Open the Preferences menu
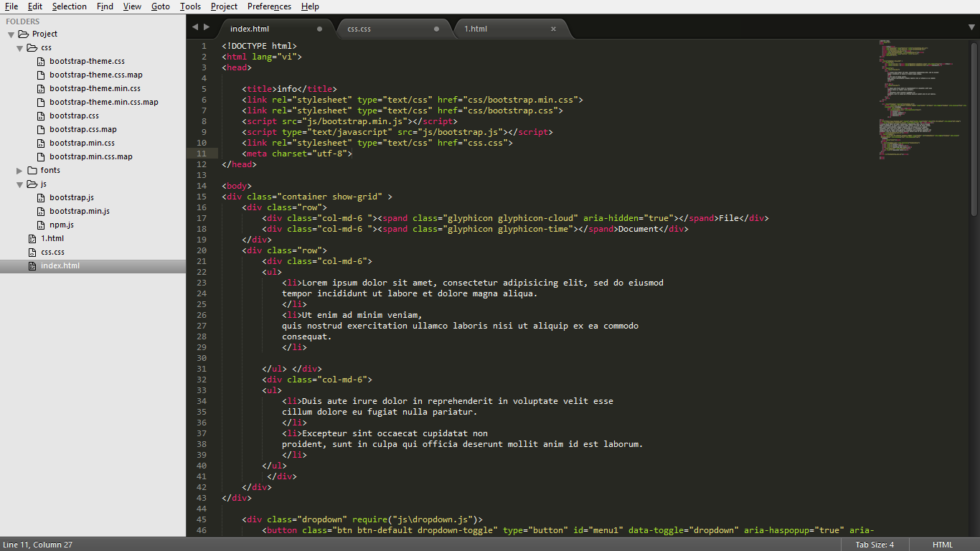Image resolution: width=980 pixels, height=551 pixels. pyautogui.click(x=269, y=6)
